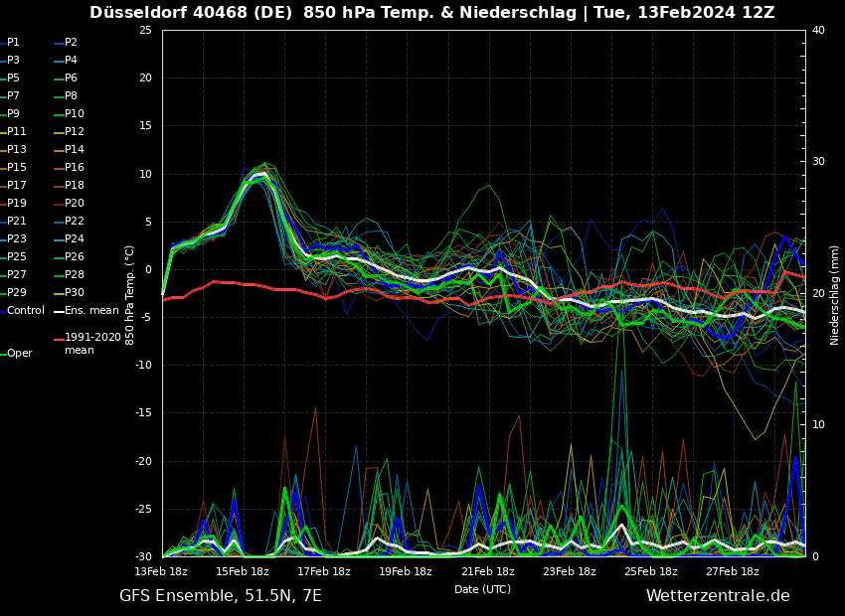Click the Date (UTC) axis title

pos(483,590)
